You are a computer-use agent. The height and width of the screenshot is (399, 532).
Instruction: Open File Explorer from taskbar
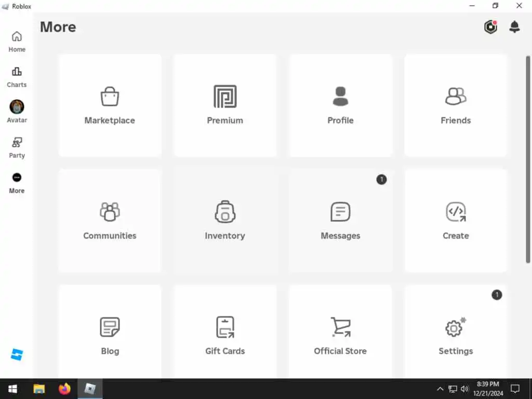39,389
